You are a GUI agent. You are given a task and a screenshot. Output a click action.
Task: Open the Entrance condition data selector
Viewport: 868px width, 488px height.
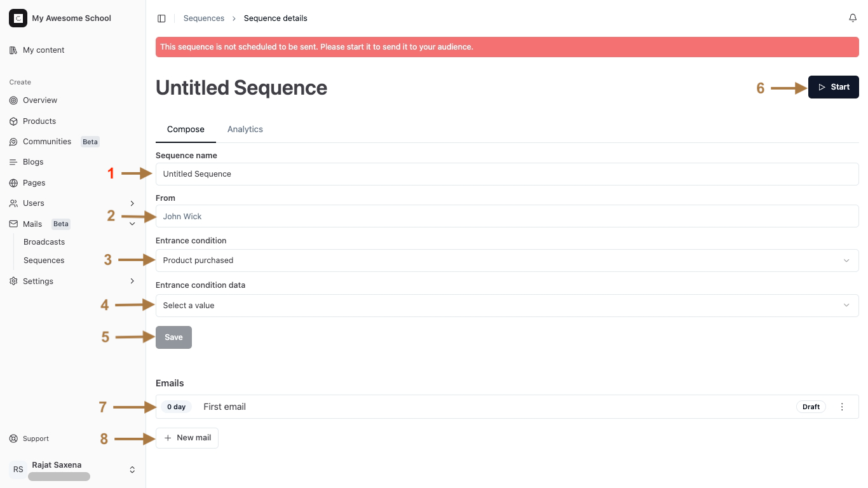pyautogui.click(x=506, y=305)
